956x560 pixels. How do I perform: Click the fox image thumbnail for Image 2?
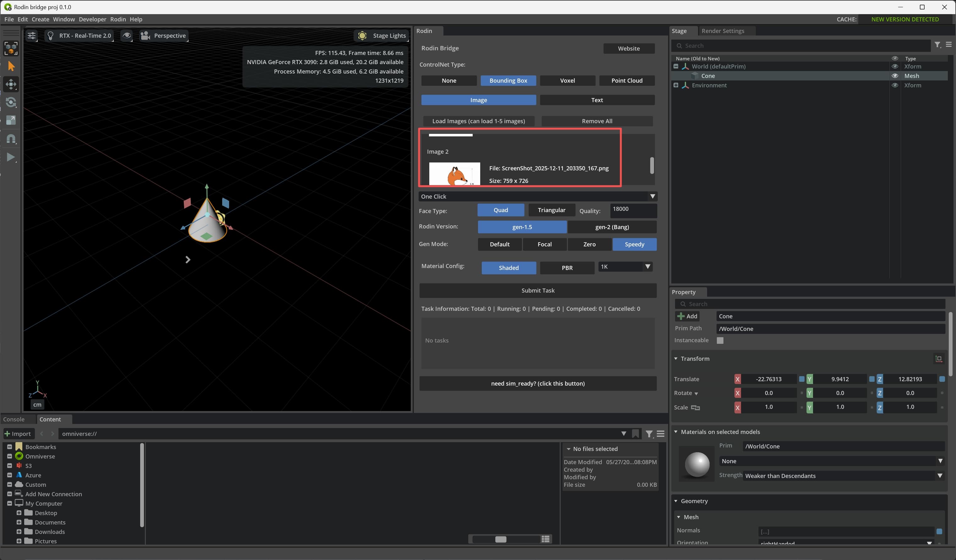(x=454, y=174)
